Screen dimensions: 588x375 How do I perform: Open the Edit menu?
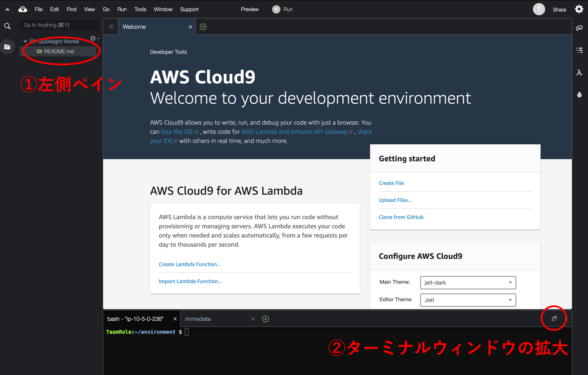[54, 9]
